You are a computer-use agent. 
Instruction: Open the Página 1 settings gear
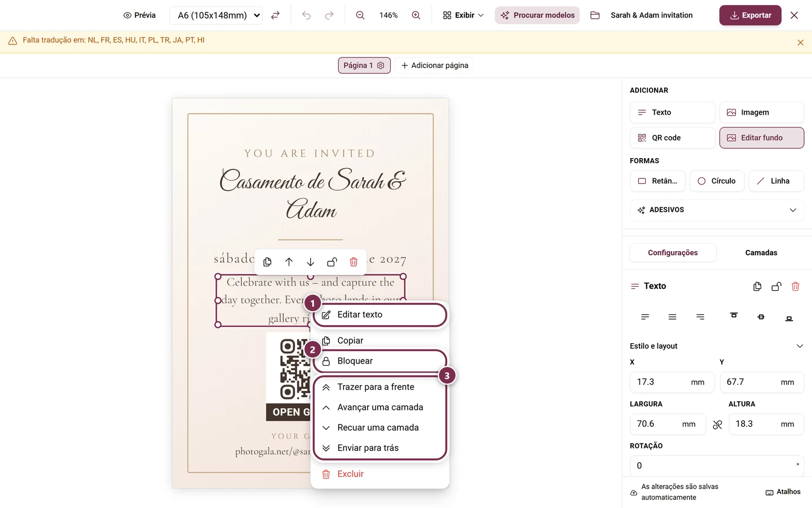coord(381,65)
